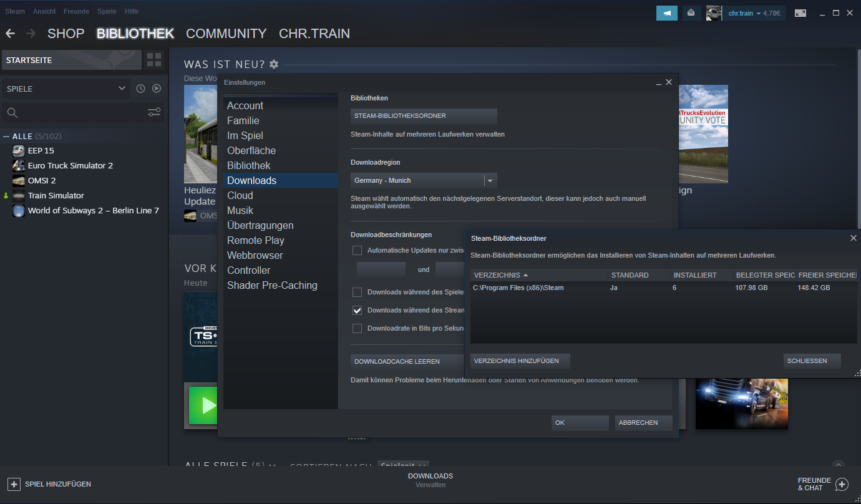
Task: Select Oberfläche settings category
Action: coord(281,150)
